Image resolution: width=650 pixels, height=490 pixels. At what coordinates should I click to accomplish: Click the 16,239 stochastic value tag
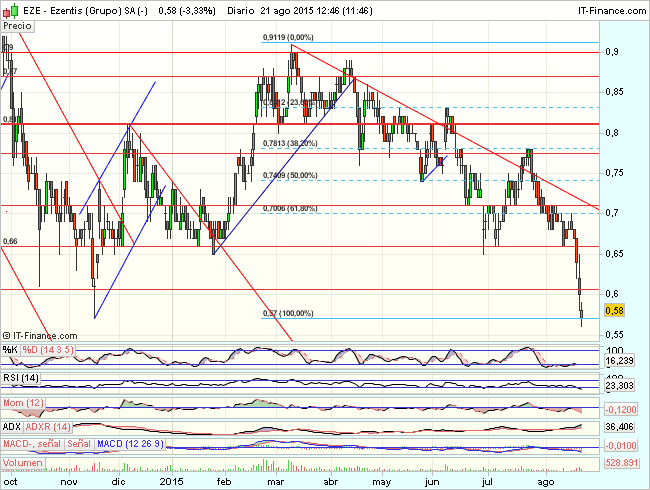coord(619,361)
